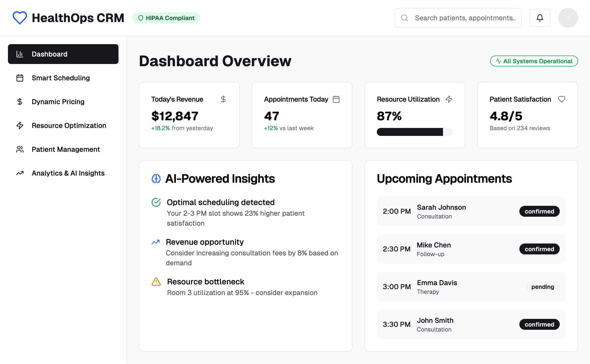Toggle Mike Chen's confirmed status badge
Screen dimensions: 590x364
click(539, 249)
